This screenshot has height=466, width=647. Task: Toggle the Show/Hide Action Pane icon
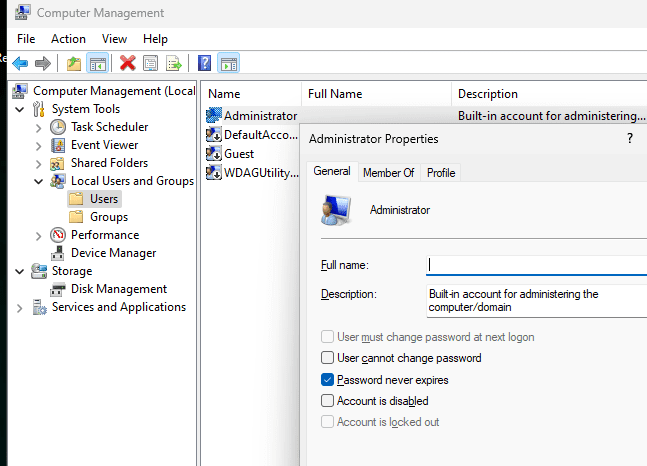coord(228,63)
